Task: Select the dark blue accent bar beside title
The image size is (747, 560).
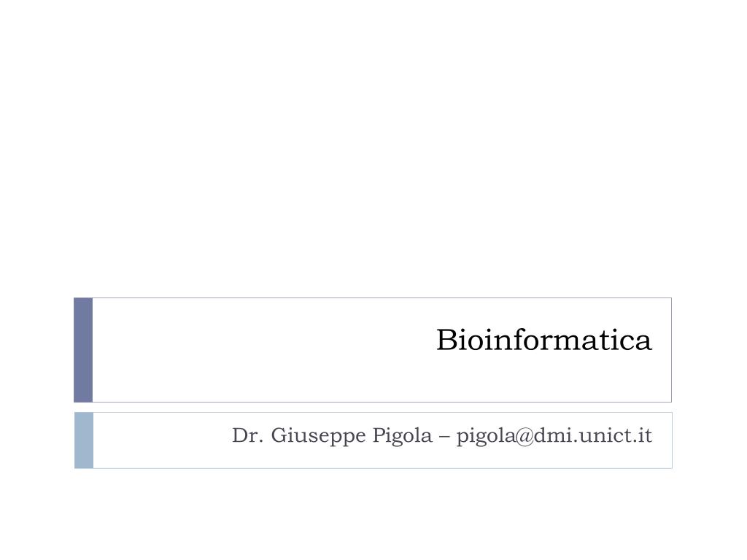Action: (83, 350)
